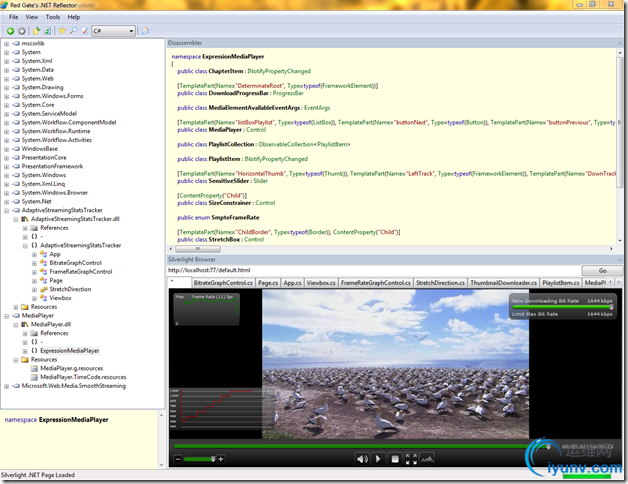The width and height of the screenshot is (628, 484).
Task: Click the StretchDirection enum icon
Action: click(43, 289)
